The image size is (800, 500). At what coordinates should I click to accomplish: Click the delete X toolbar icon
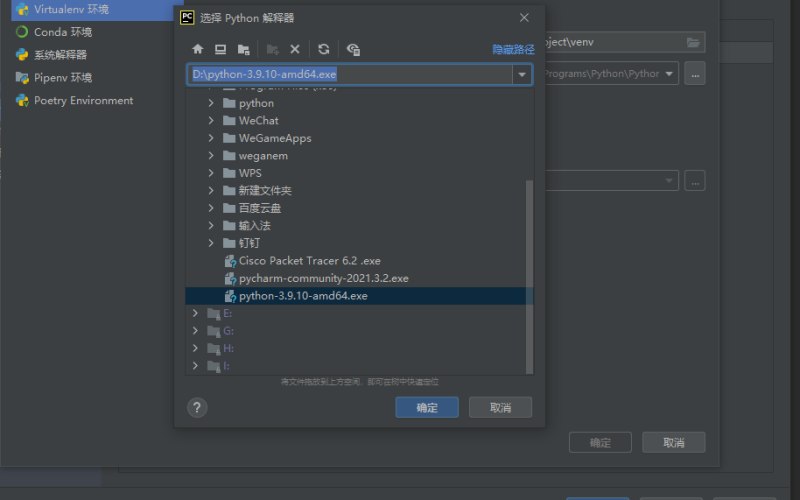coord(295,49)
